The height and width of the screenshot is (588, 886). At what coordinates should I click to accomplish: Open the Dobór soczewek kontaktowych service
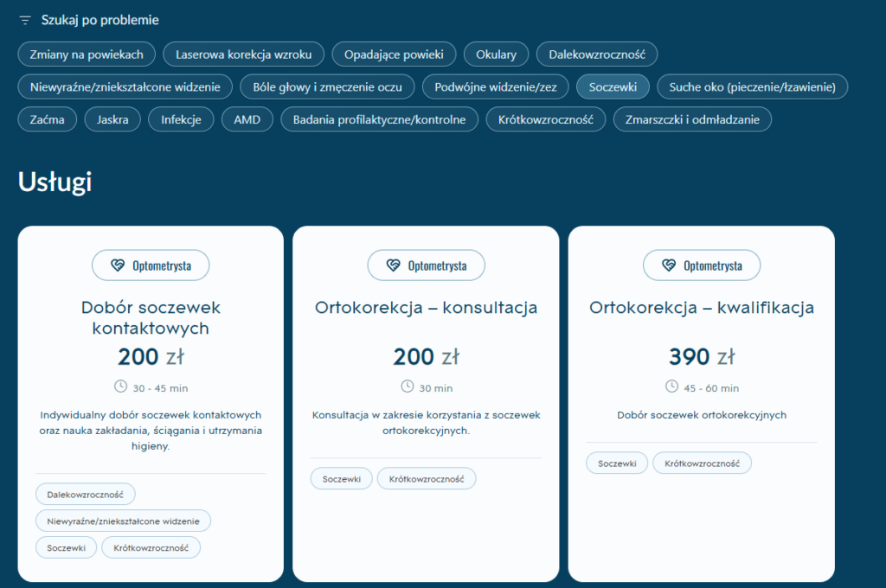point(151,317)
